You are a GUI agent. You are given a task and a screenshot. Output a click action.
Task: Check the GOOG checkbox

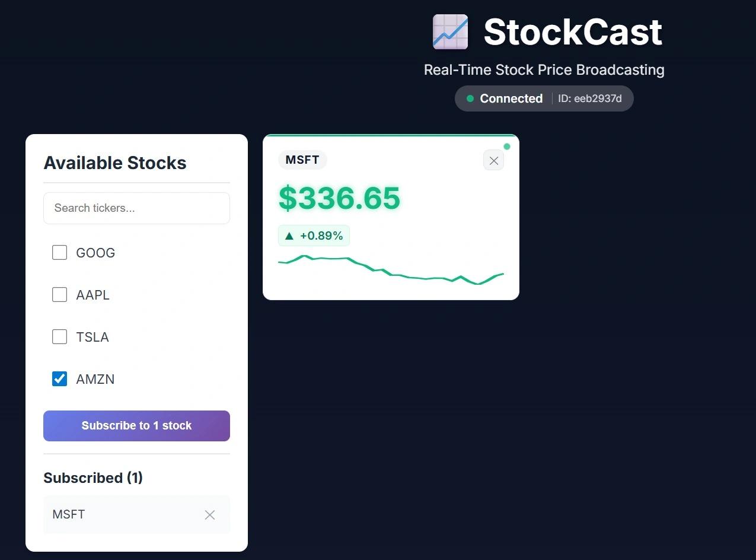pyautogui.click(x=59, y=253)
